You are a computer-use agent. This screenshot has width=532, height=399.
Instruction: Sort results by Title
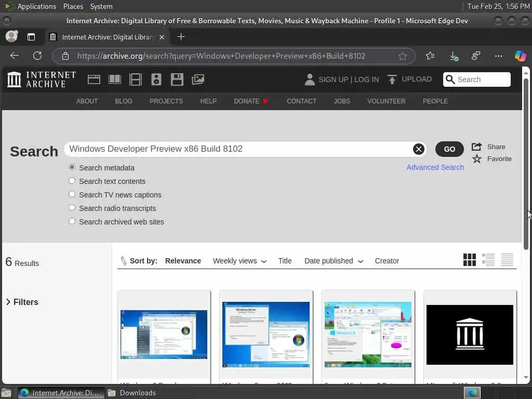[285, 261]
